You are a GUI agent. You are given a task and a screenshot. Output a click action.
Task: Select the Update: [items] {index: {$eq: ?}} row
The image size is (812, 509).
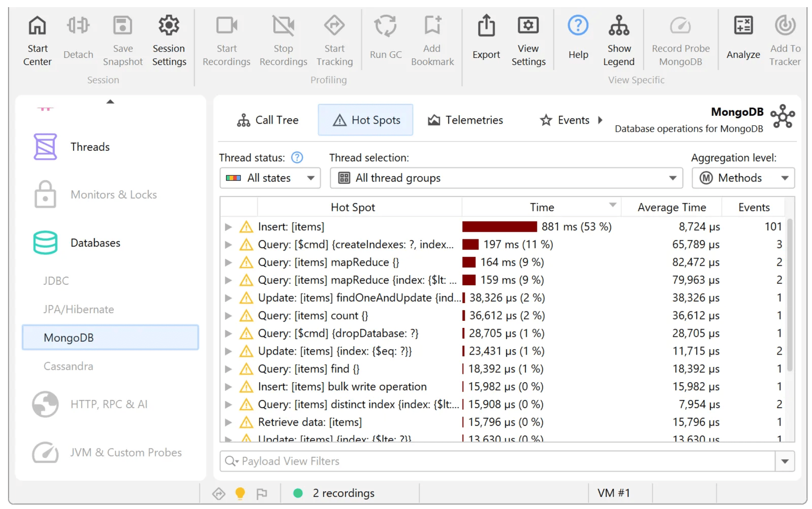click(503, 351)
